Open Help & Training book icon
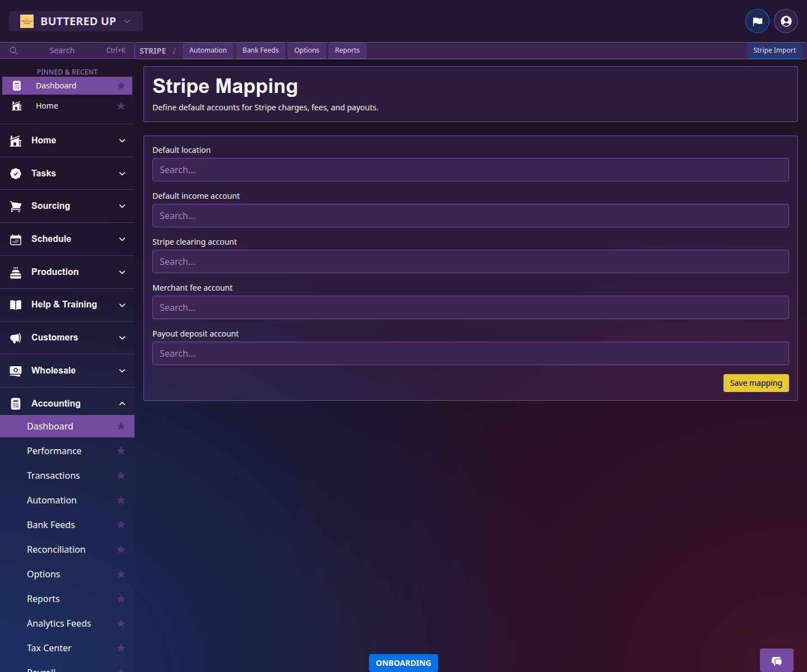 16,304
